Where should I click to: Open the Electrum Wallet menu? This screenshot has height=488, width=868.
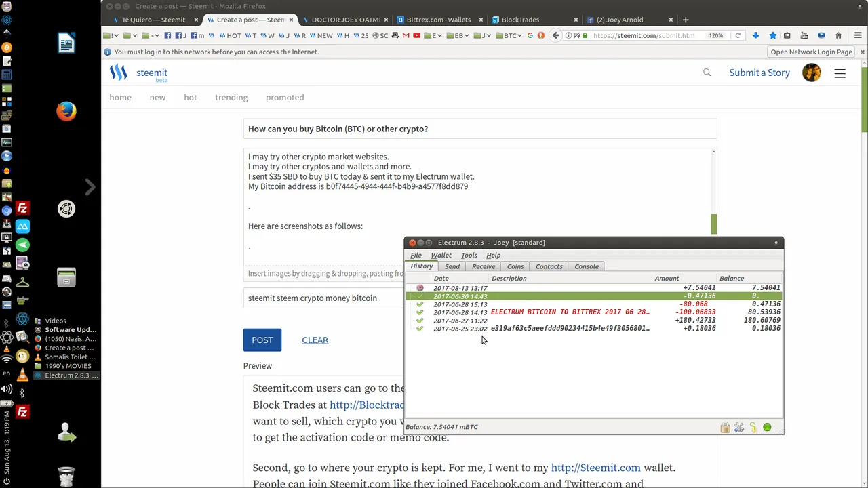[441, 256]
